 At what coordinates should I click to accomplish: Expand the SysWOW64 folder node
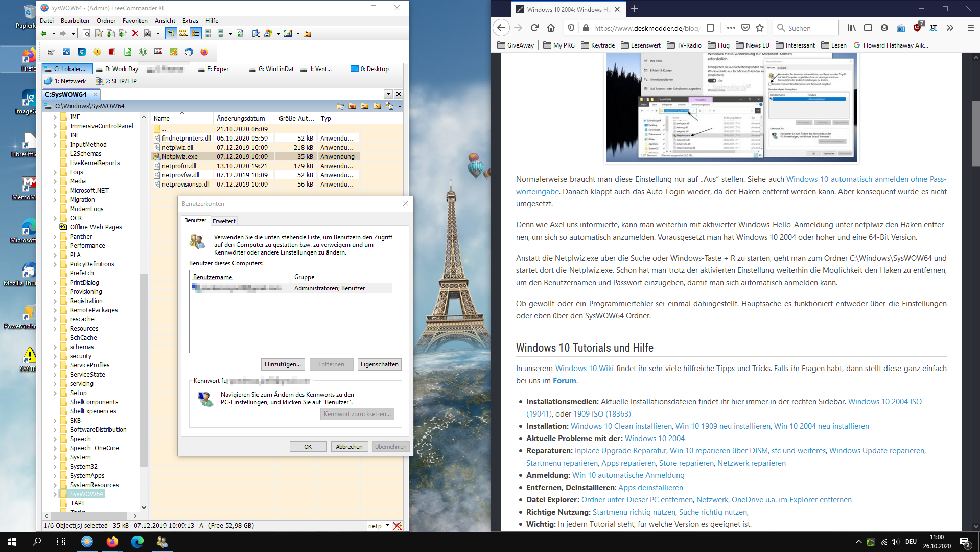click(55, 494)
